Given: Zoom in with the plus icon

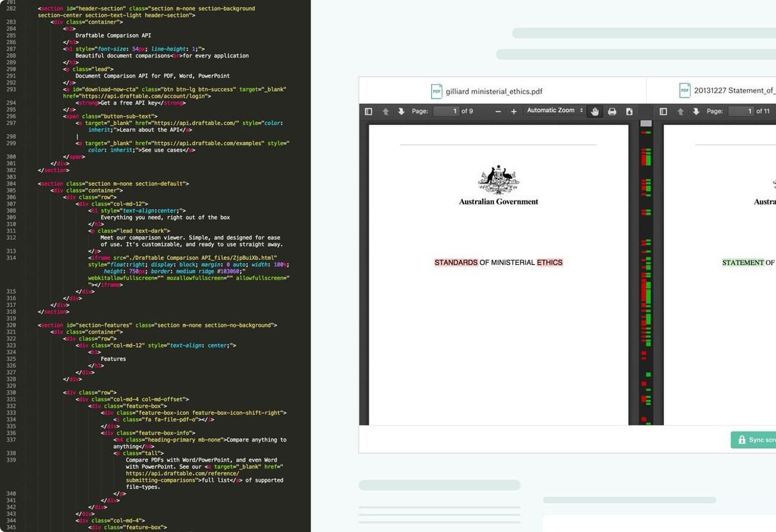Looking at the screenshot, I should 514,112.
